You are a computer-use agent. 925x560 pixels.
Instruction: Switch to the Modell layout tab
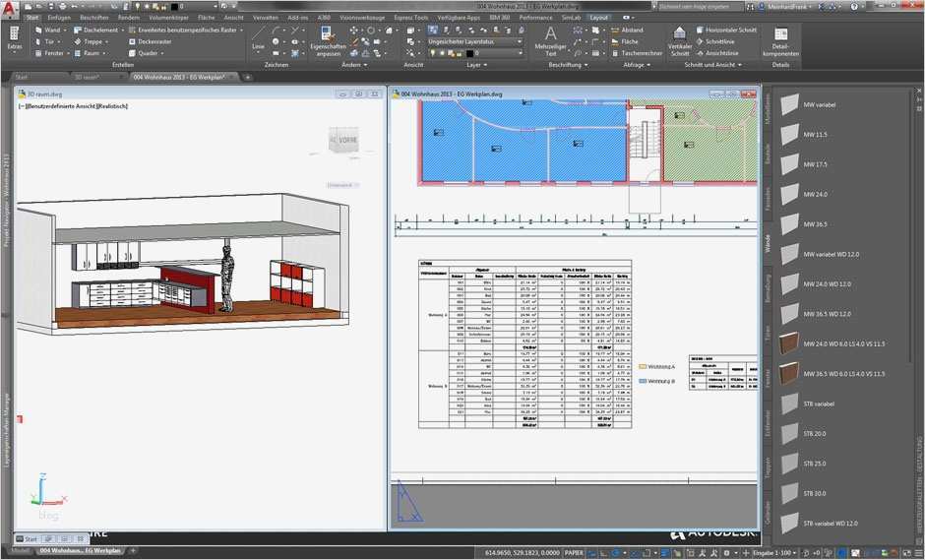point(20,551)
